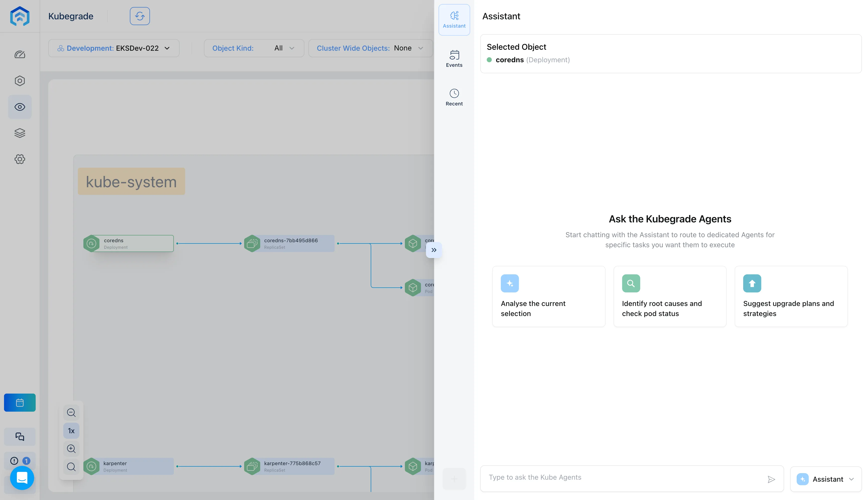Screen dimensions: 868x500
Task: Select the eye visibility view in sidebar
Action: point(20,107)
